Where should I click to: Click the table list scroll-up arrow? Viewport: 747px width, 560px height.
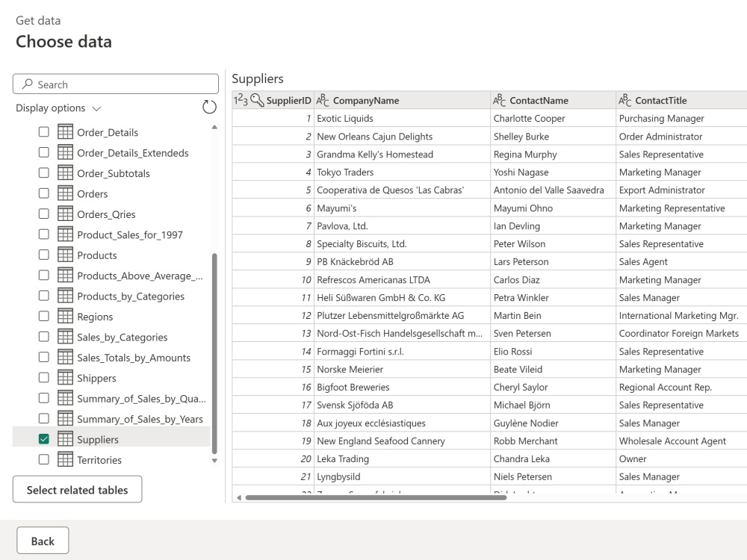pos(214,127)
